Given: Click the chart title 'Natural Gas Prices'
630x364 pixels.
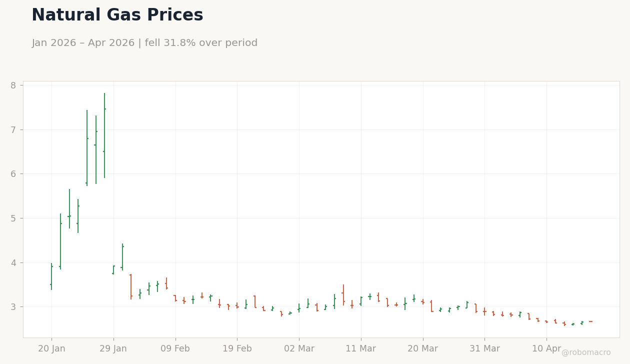Looking at the screenshot, I should click(117, 15).
